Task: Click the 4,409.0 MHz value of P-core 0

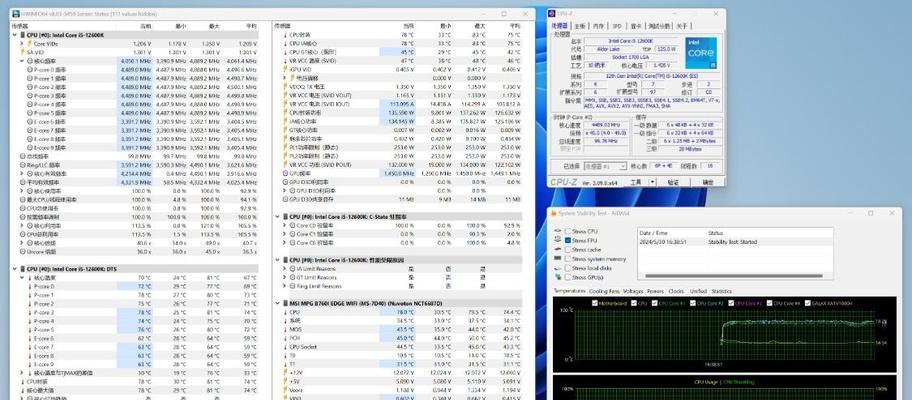Action: (135, 69)
